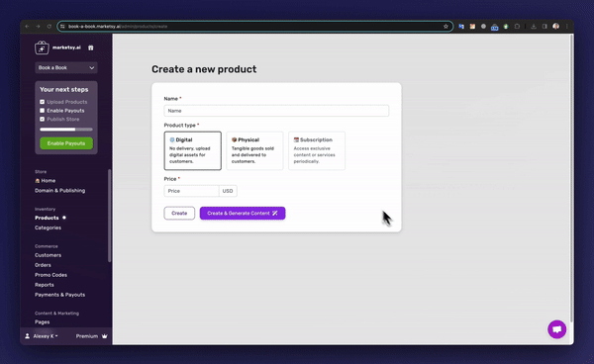Click the Premium crown icon
This screenshot has height=364, width=594.
tap(105, 336)
